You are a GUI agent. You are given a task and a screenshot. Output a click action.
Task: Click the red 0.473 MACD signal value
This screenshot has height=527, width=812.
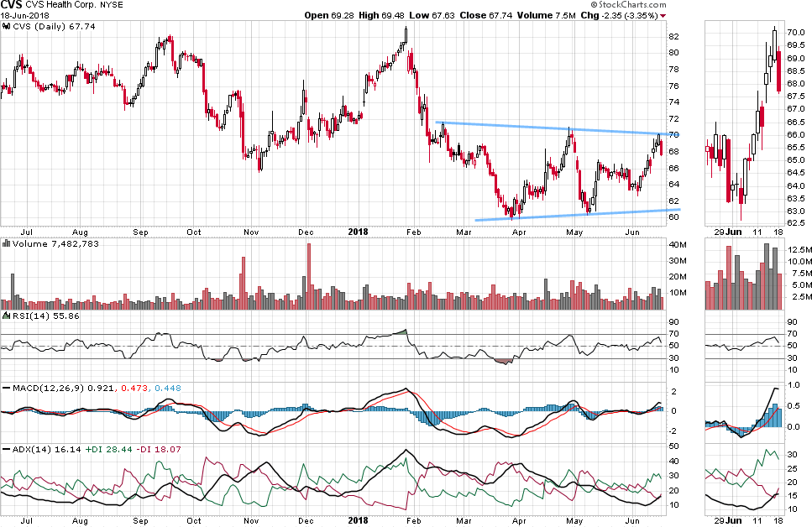134,388
